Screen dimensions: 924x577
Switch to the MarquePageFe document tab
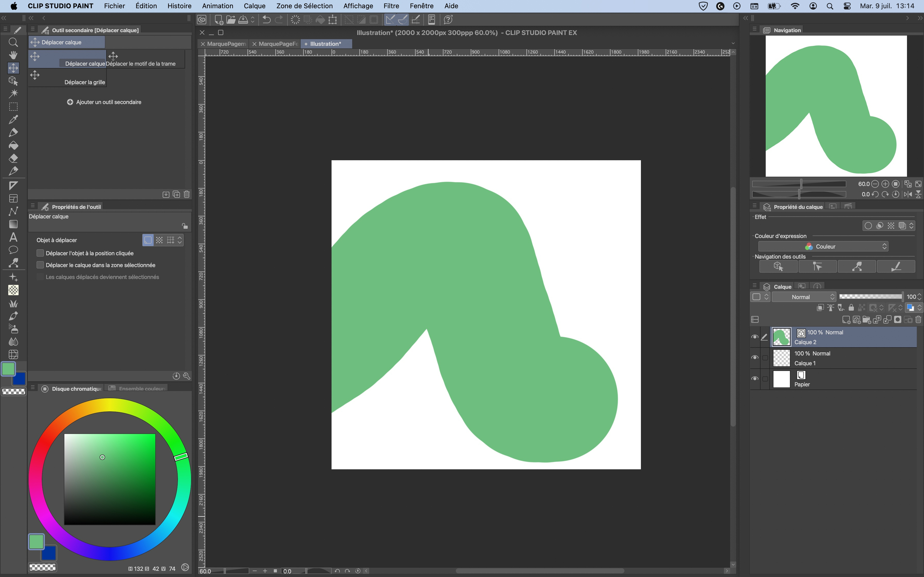pyautogui.click(x=278, y=44)
